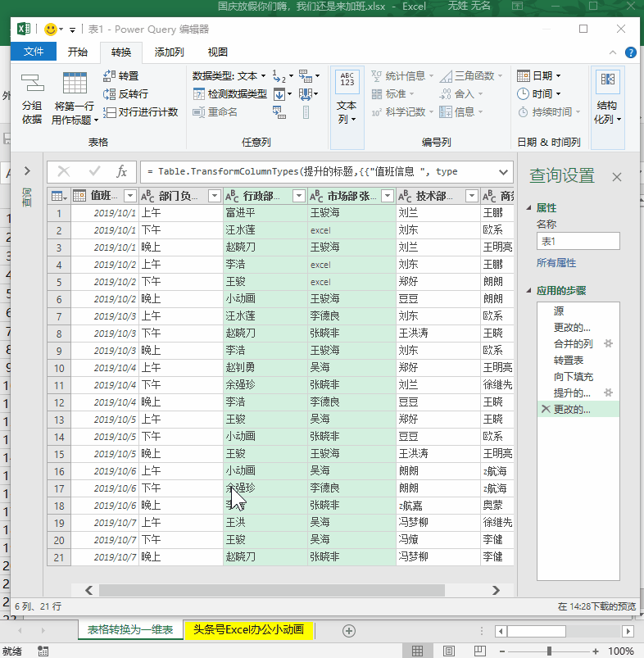This screenshot has width=644, height=658.
Task: Click the Move column icon
Action: click(306, 94)
